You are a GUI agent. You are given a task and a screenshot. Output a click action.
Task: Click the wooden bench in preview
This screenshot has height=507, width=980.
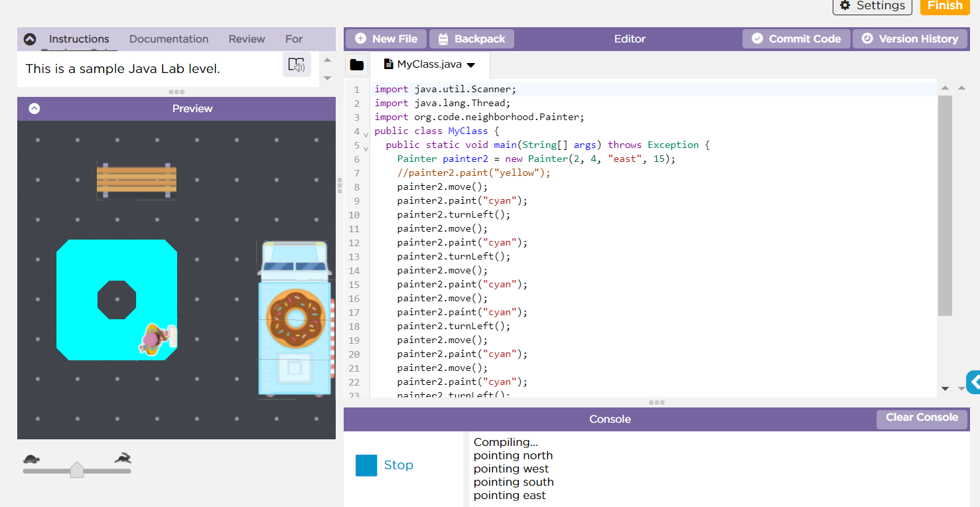click(137, 181)
